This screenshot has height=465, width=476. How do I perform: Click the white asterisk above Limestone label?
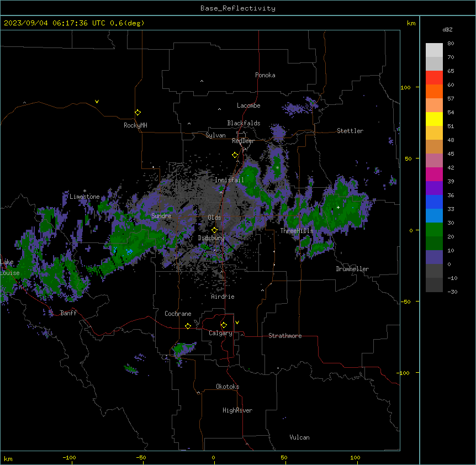point(84,191)
